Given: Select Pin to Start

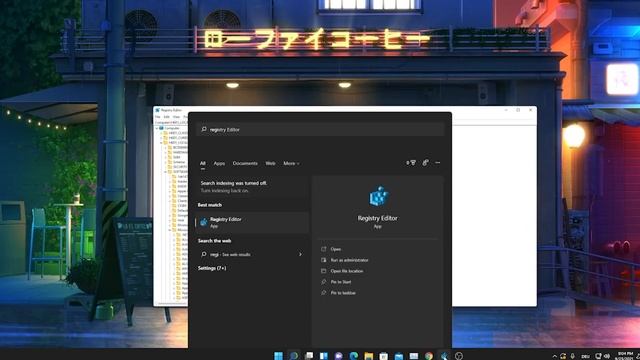Looking at the screenshot, I should coord(340,282).
